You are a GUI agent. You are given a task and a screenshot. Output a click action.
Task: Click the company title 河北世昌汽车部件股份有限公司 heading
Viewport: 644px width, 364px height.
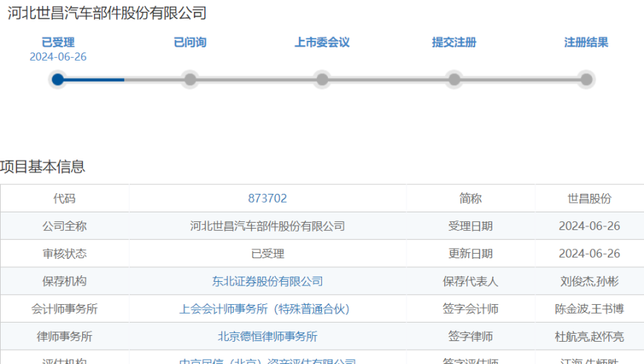pyautogui.click(x=107, y=13)
